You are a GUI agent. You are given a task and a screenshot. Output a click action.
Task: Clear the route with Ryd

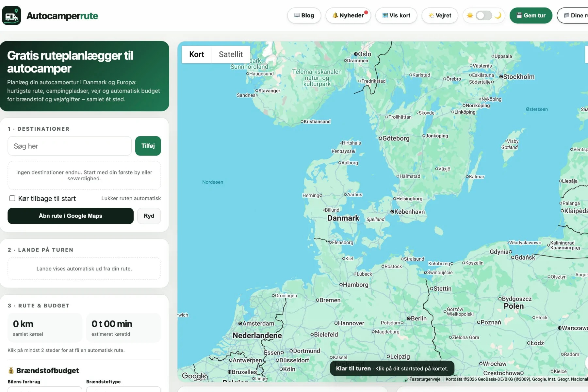click(149, 216)
